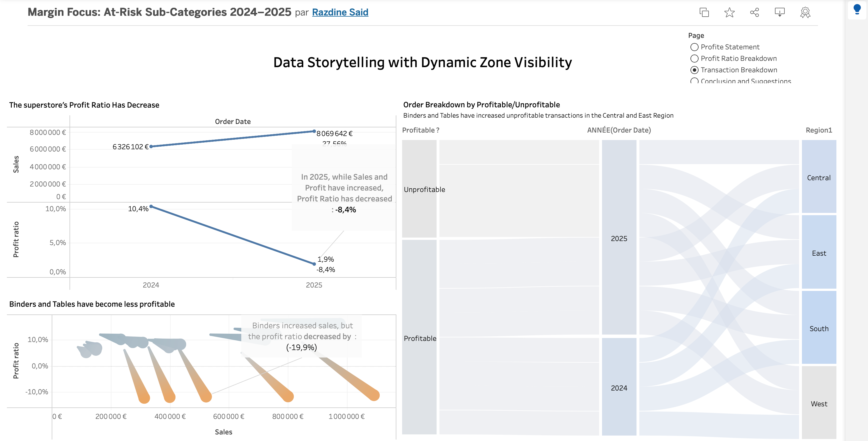Image resolution: width=868 pixels, height=441 pixels.
Task: Open the Razdine Said author link
Action: coord(340,12)
